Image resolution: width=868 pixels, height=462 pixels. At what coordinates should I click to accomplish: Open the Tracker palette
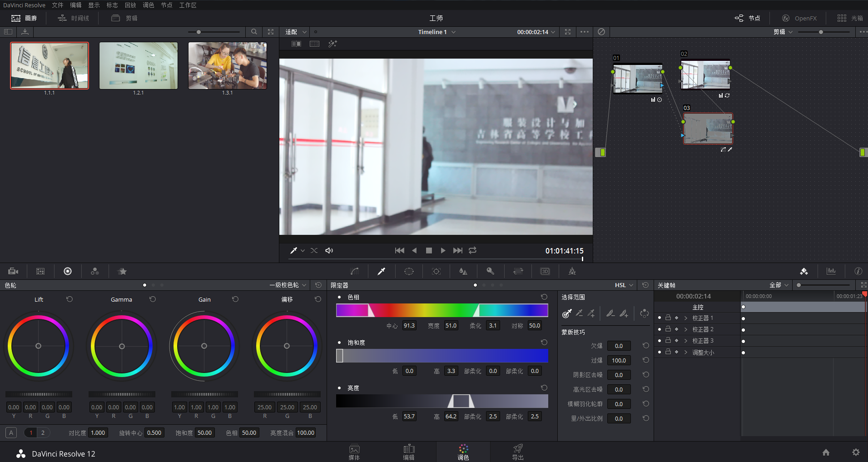[x=436, y=271]
